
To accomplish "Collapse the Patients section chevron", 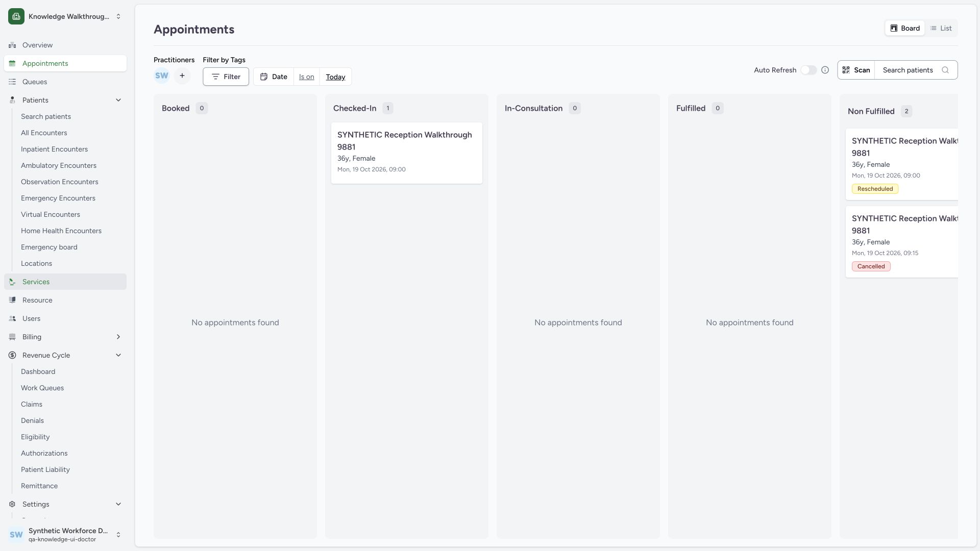I will tap(118, 100).
